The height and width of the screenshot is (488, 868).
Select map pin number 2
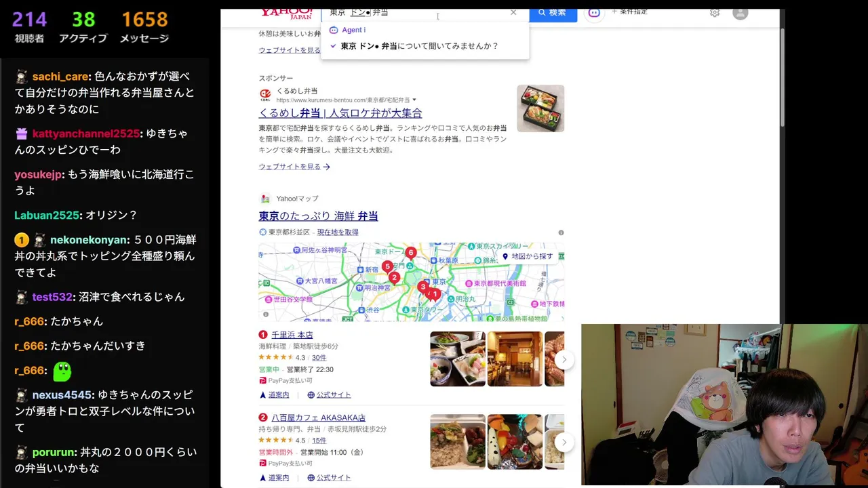coord(394,278)
